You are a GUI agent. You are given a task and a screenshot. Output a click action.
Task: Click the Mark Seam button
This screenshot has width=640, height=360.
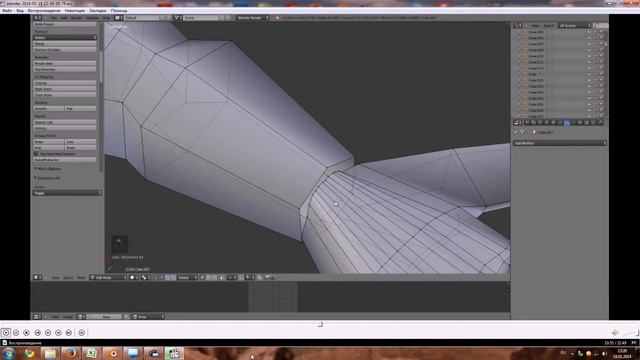[64, 89]
